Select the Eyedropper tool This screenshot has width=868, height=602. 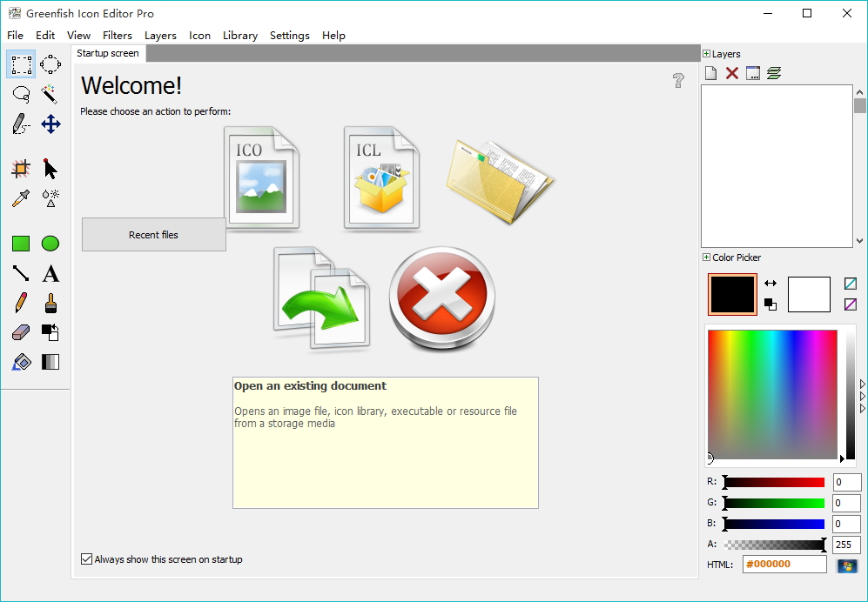point(21,198)
